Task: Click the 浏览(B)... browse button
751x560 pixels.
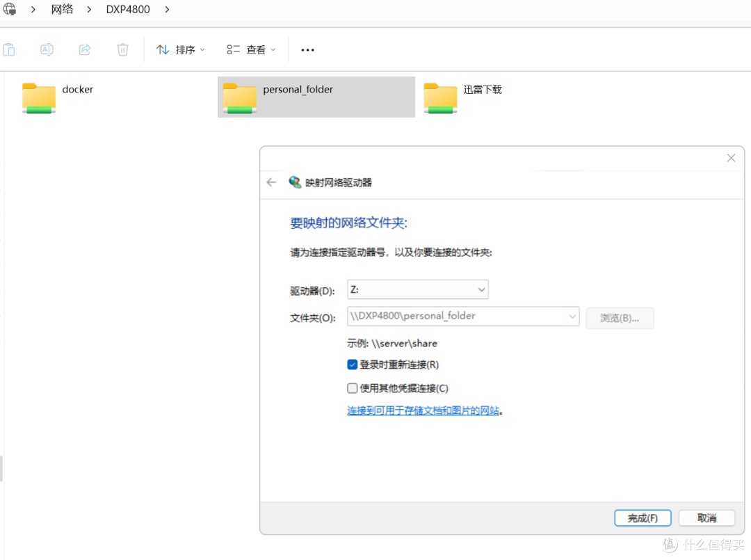Action: (620, 318)
